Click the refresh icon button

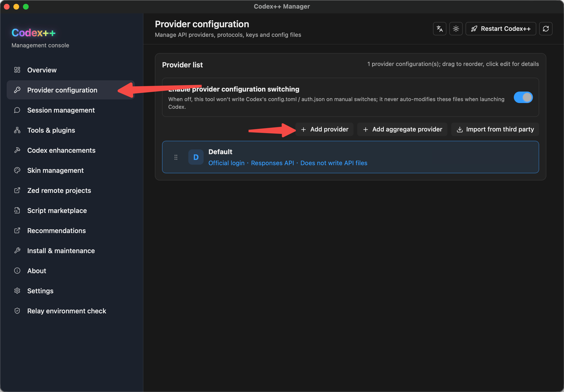[546, 29]
